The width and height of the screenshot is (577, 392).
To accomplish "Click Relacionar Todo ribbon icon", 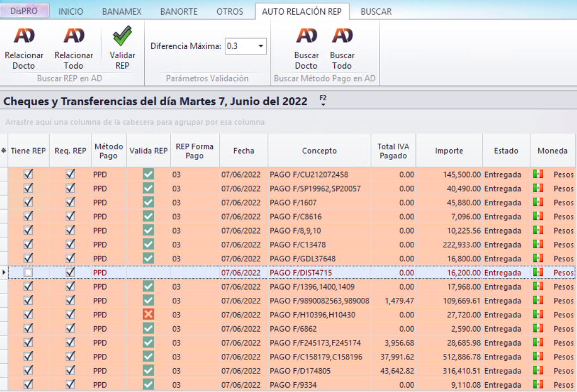I will click(73, 36).
